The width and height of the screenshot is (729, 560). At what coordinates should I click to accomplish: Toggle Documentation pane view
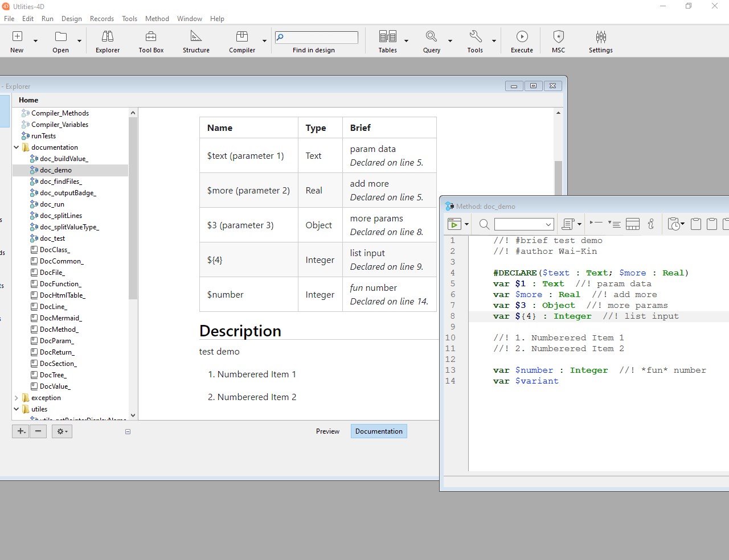pos(379,431)
